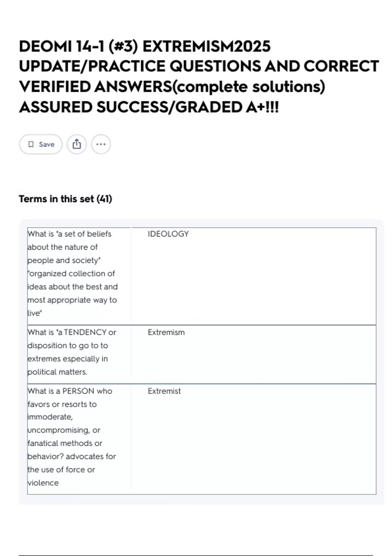
Task: Click the word 'violence' in third term
Action: (x=43, y=483)
